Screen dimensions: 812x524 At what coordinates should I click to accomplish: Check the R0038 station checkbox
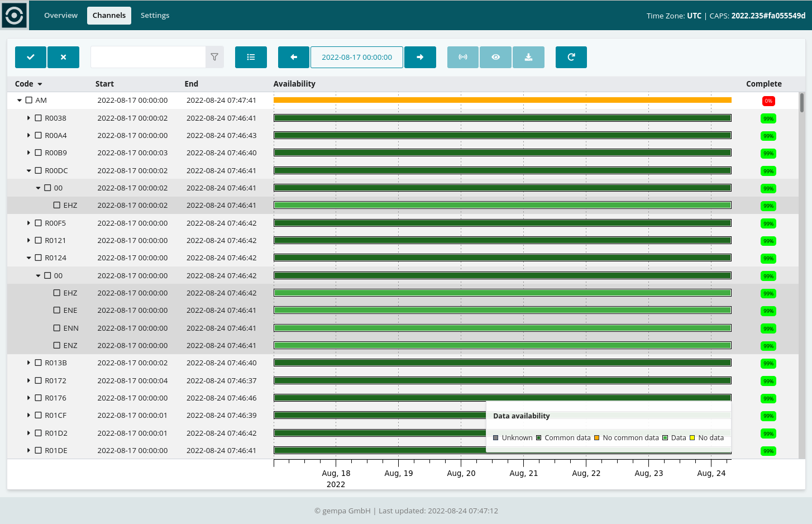[x=39, y=118]
